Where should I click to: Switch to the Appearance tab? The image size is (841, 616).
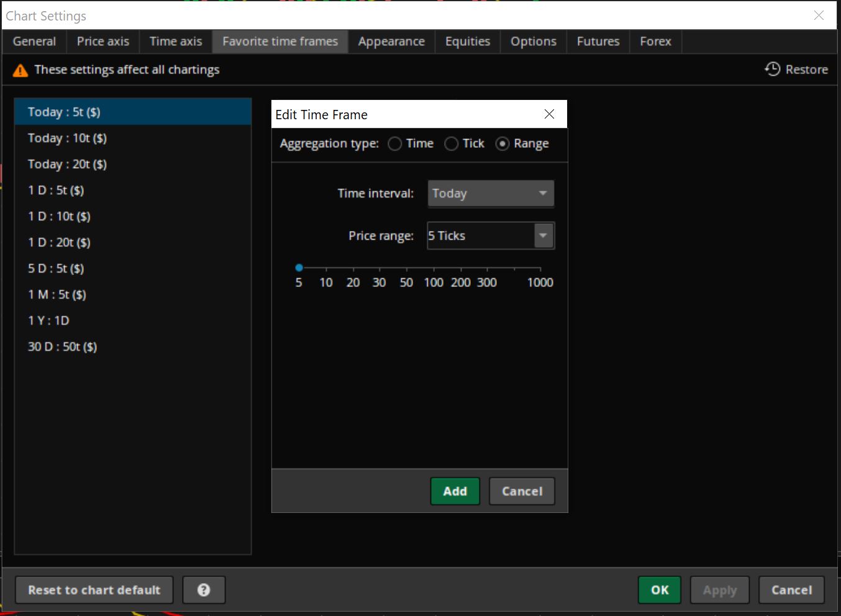point(391,42)
